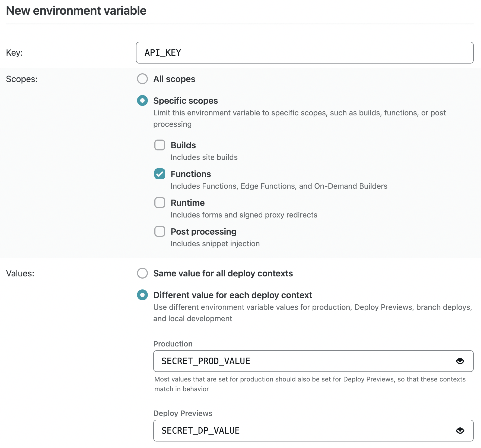The image size is (481, 448).
Task: Select the Specific scopes radio option
Action: tap(142, 101)
